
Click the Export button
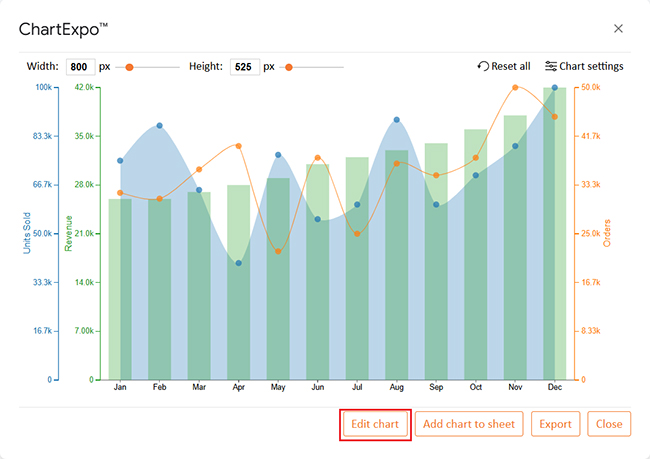coord(555,424)
